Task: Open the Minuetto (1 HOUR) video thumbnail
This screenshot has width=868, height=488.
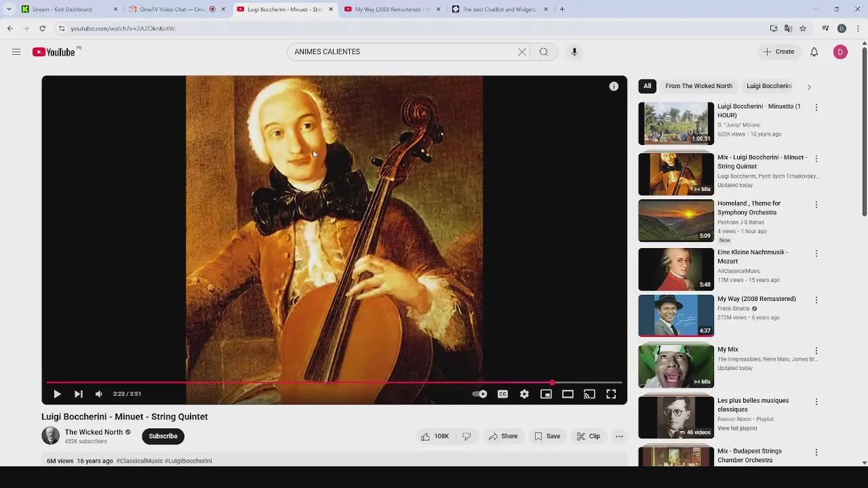Action: (x=676, y=123)
